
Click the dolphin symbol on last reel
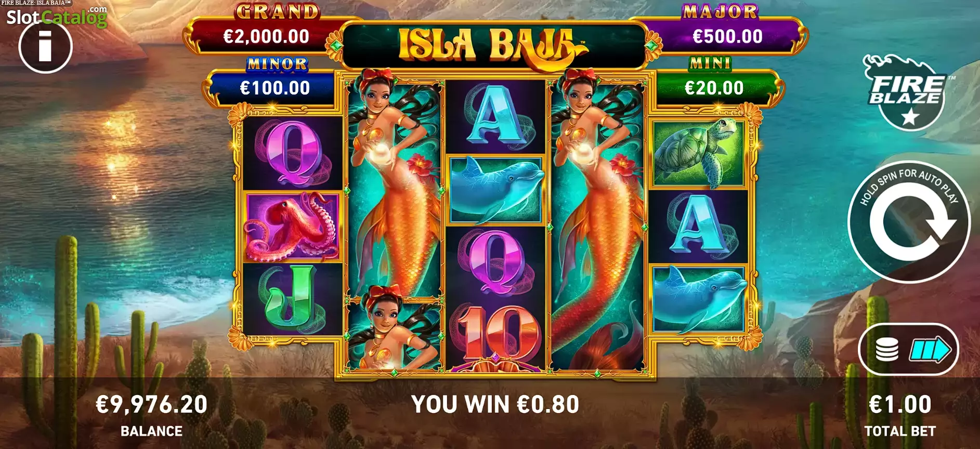coord(698,299)
